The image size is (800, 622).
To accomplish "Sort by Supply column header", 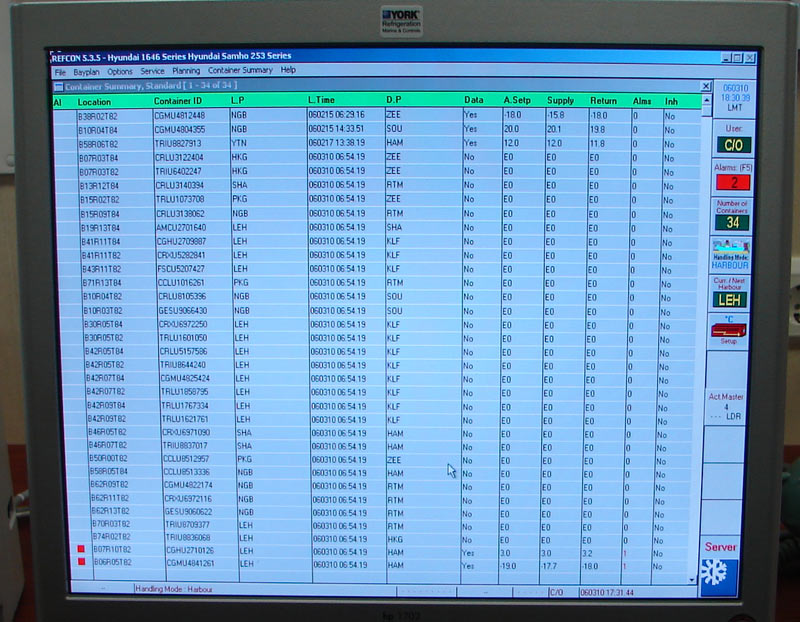I will coord(560,101).
